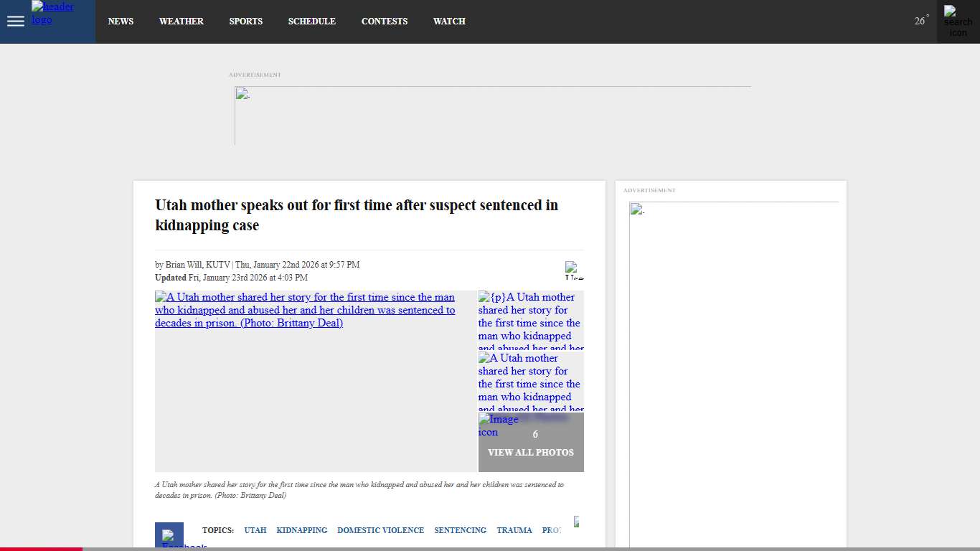This screenshot has height=551, width=980.
Task: Click View All Photos button
Action: click(x=531, y=452)
